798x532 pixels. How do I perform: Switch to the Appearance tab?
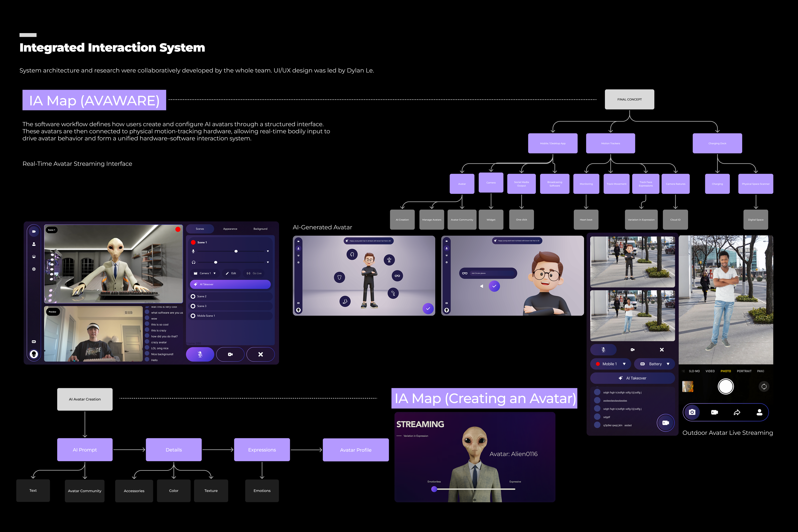point(230,229)
